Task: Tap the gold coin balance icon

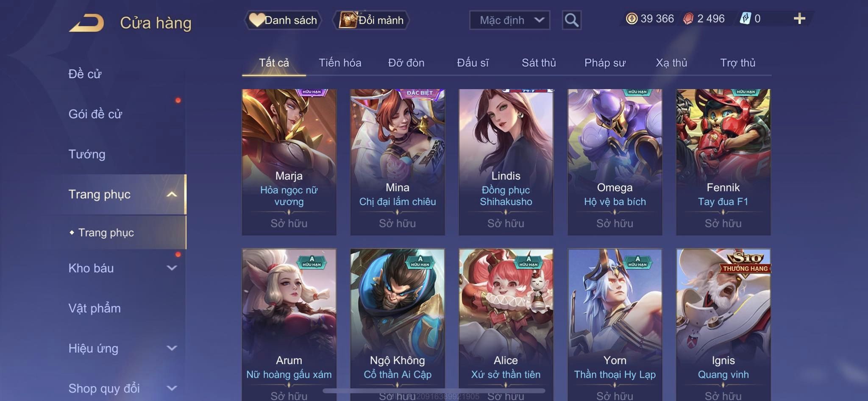Action: (x=632, y=19)
